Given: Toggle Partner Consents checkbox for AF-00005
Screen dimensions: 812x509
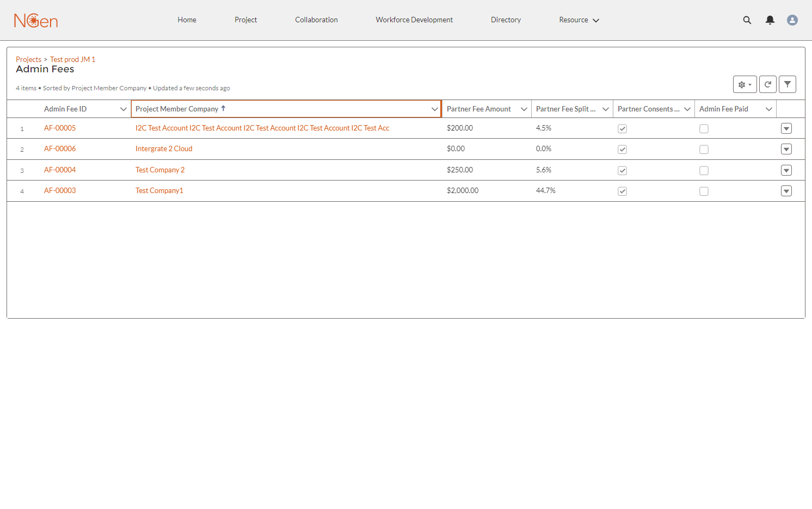Looking at the screenshot, I should [623, 129].
